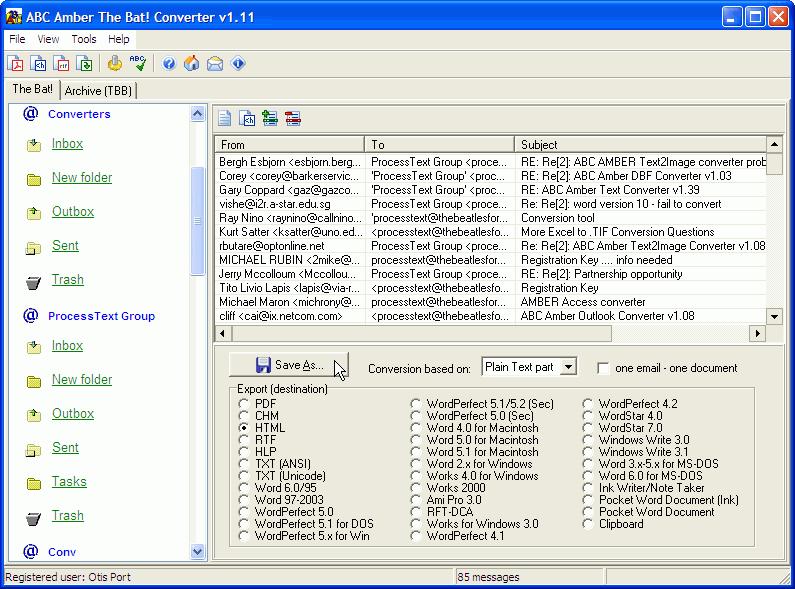
Task: Click the HTML export icon in main toolbar
Action: coord(39,64)
